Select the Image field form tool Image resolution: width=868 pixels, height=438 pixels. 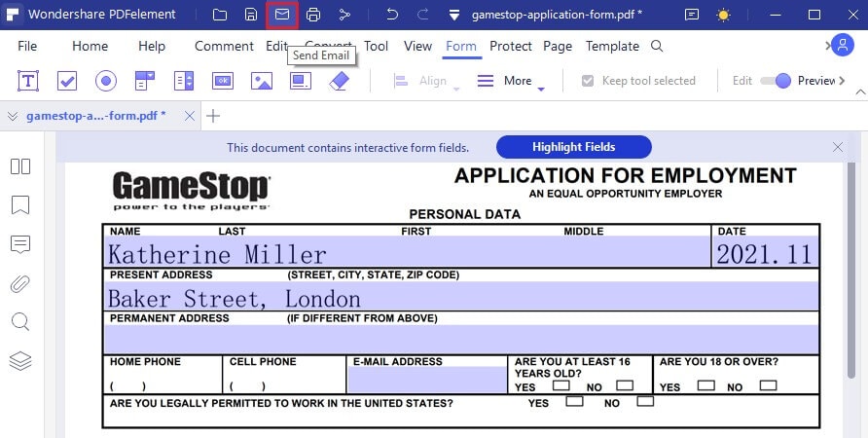tap(262, 81)
